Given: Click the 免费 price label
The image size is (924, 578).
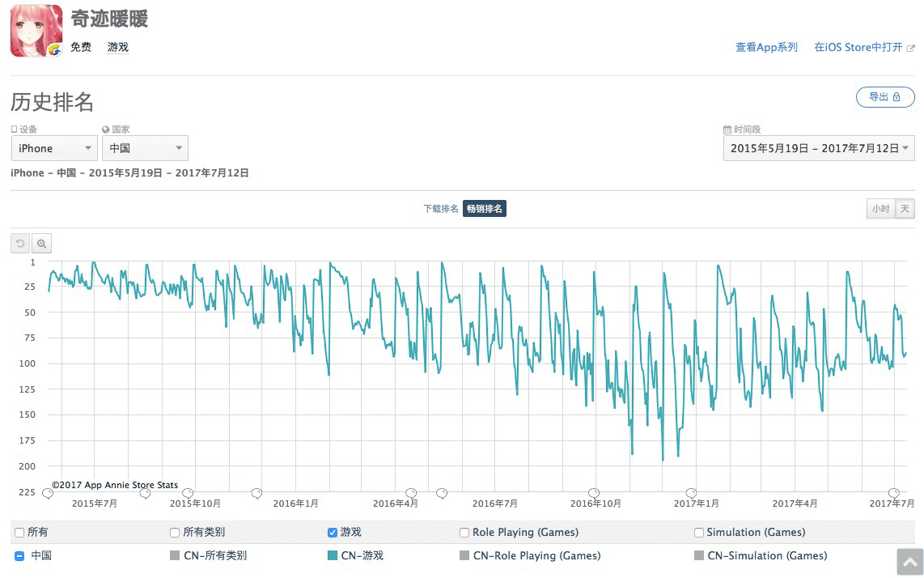Looking at the screenshot, I should (x=81, y=47).
